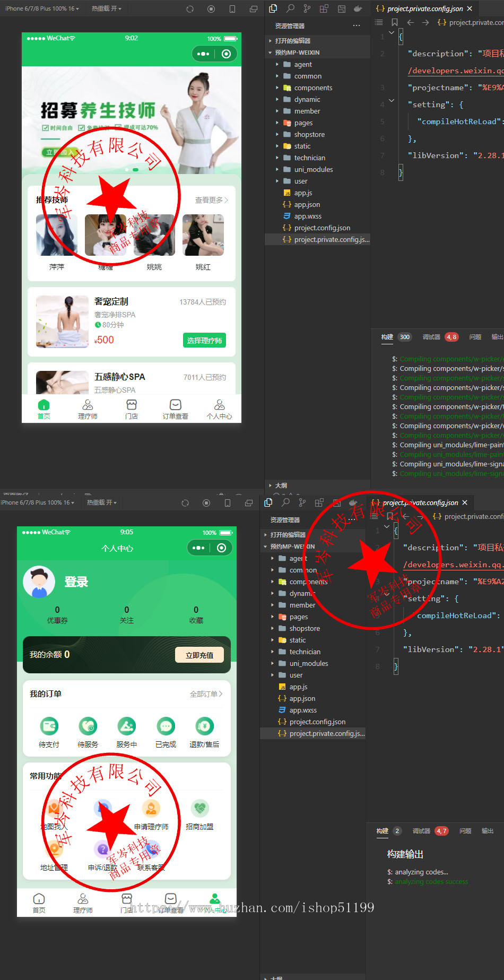Click bookmark icon in upper editor toolbar
504x980 pixels.
click(394, 22)
